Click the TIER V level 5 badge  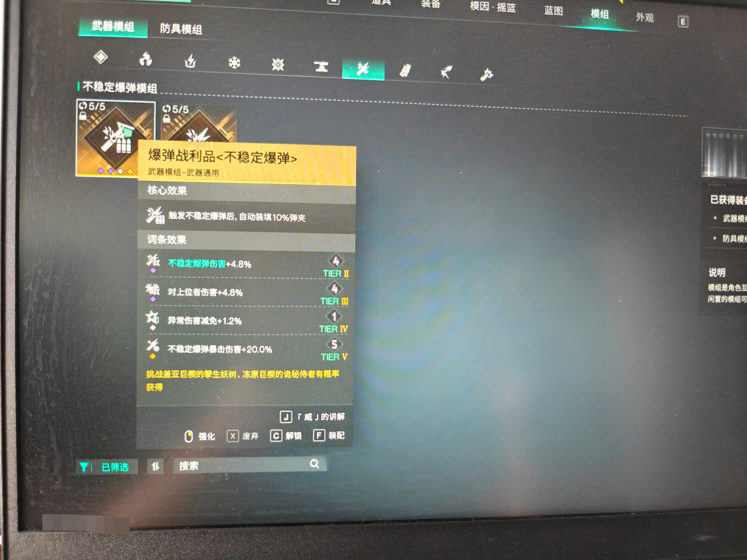click(334, 350)
